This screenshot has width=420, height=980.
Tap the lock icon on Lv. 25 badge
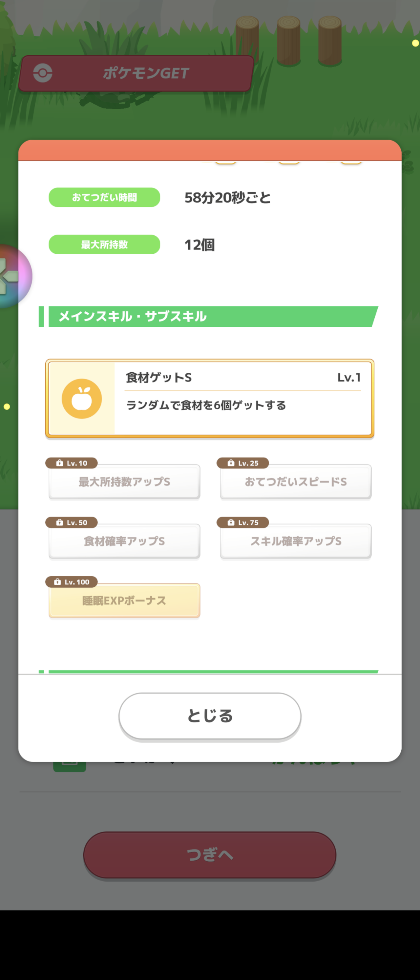231,463
